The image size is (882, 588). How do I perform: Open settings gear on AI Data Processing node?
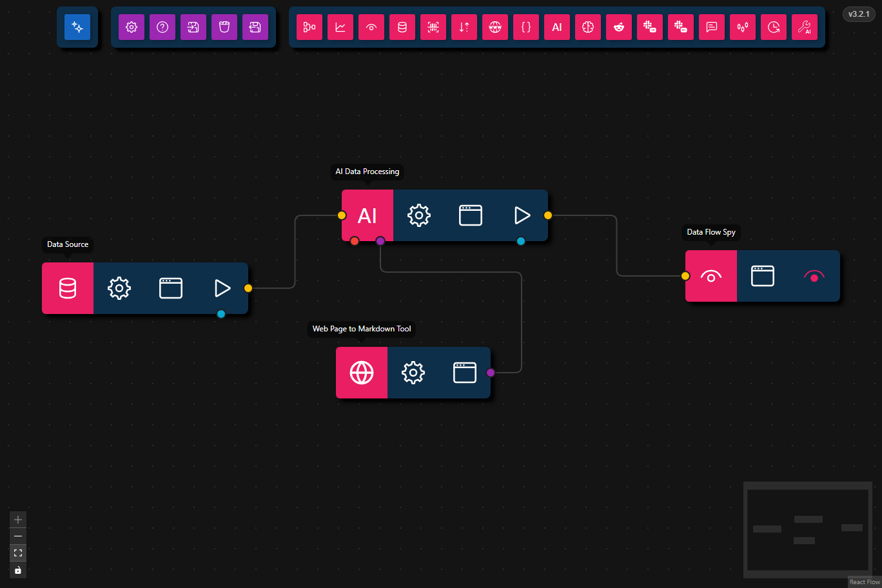(419, 215)
